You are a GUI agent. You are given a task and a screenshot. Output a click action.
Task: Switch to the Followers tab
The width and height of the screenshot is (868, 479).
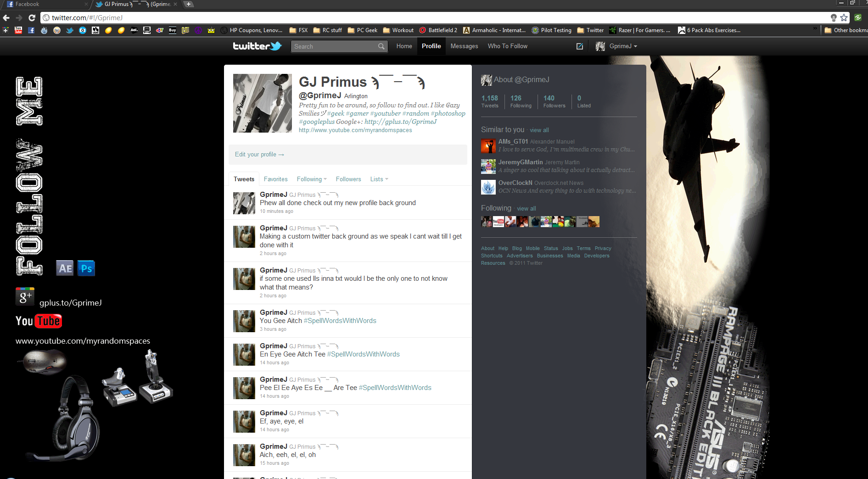pyautogui.click(x=348, y=179)
